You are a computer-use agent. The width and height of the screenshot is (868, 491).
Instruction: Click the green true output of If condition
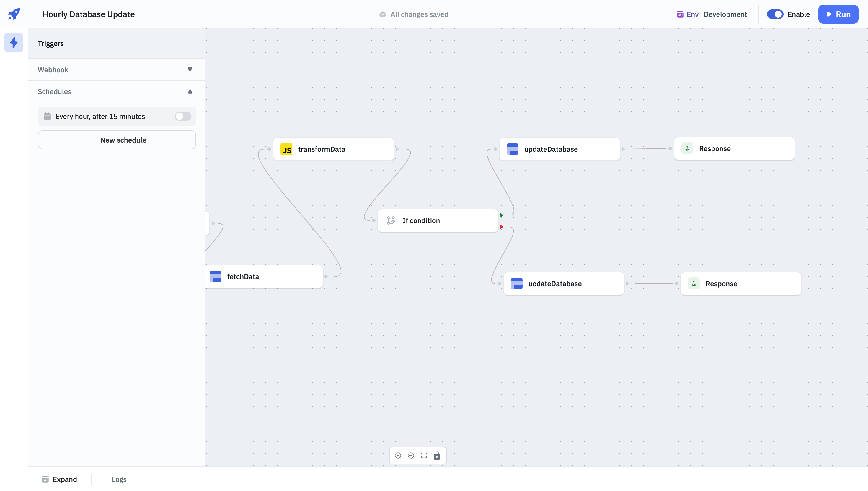click(502, 215)
